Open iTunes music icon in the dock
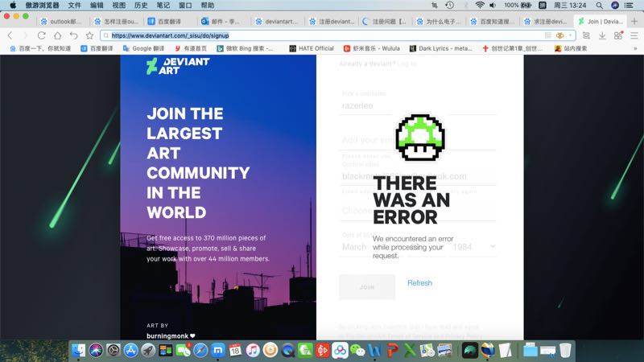This screenshot has height=362, width=644. (253, 351)
